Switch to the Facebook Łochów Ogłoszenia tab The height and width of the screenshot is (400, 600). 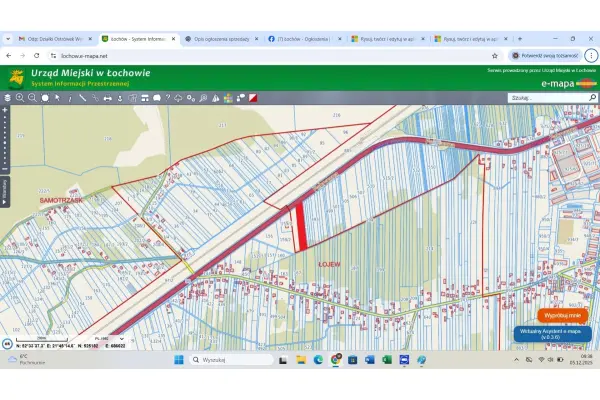[305, 39]
